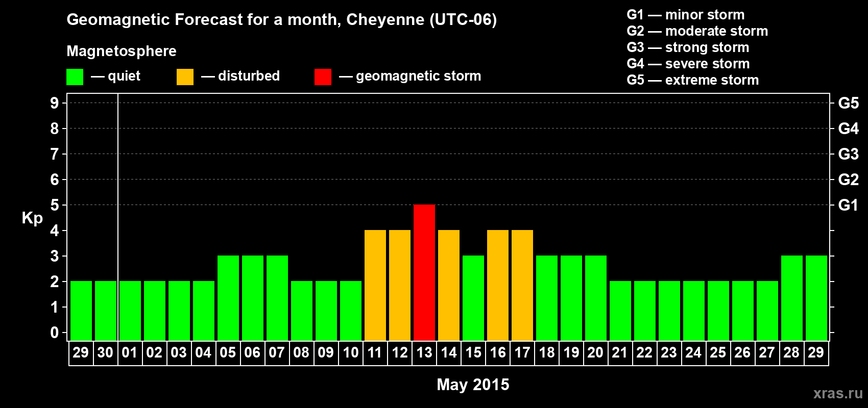Click the 'G1 — minor storm' legend text

pyautogui.click(x=686, y=15)
